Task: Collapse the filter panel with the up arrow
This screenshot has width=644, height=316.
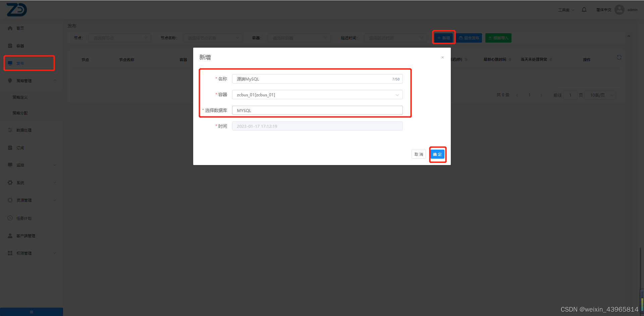Action: coord(629,36)
